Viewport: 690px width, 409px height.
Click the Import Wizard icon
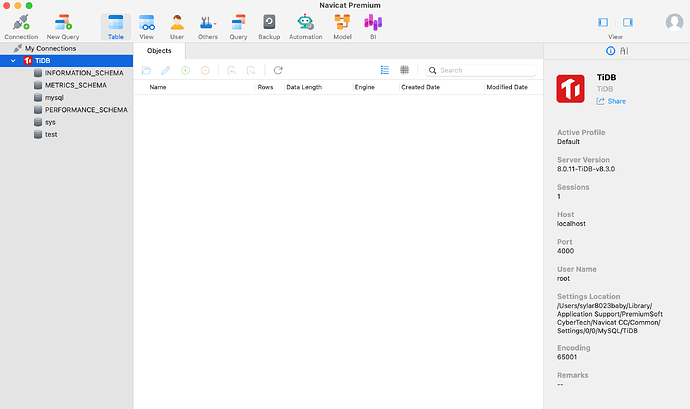click(x=231, y=70)
